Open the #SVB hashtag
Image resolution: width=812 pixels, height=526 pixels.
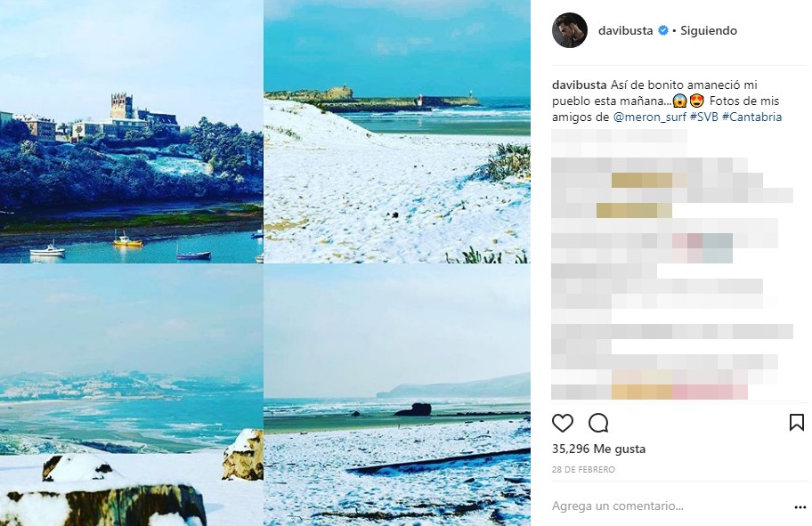703,117
